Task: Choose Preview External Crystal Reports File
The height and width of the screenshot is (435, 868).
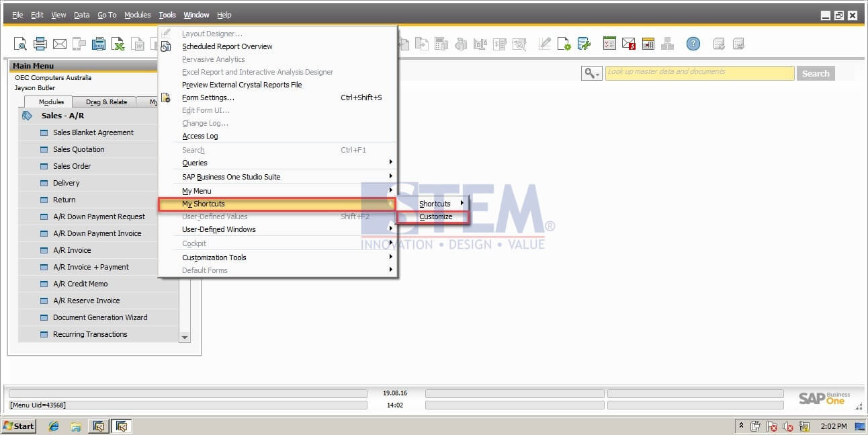Action: pos(242,85)
